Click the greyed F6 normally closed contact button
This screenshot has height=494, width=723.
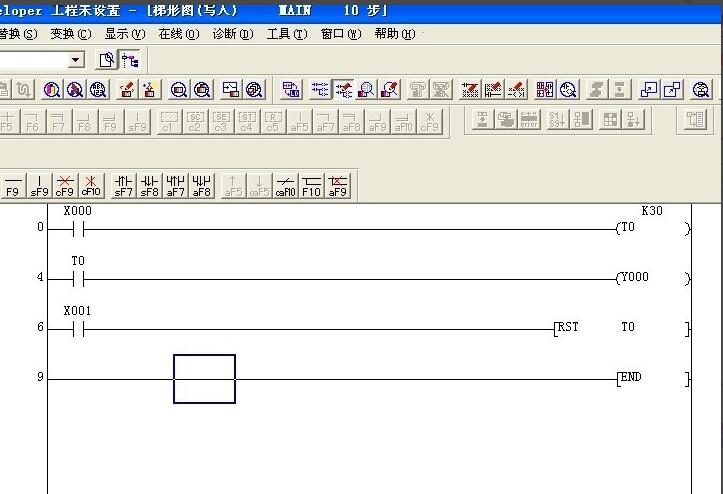(x=32, y=122)
